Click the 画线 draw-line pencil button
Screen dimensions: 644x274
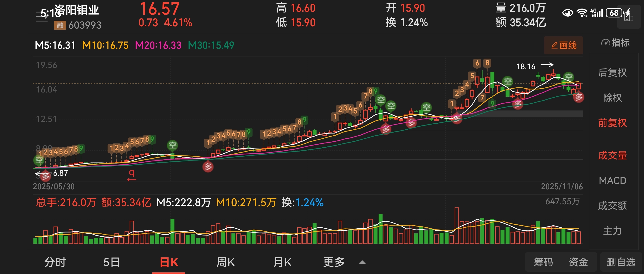pos(563,45)
